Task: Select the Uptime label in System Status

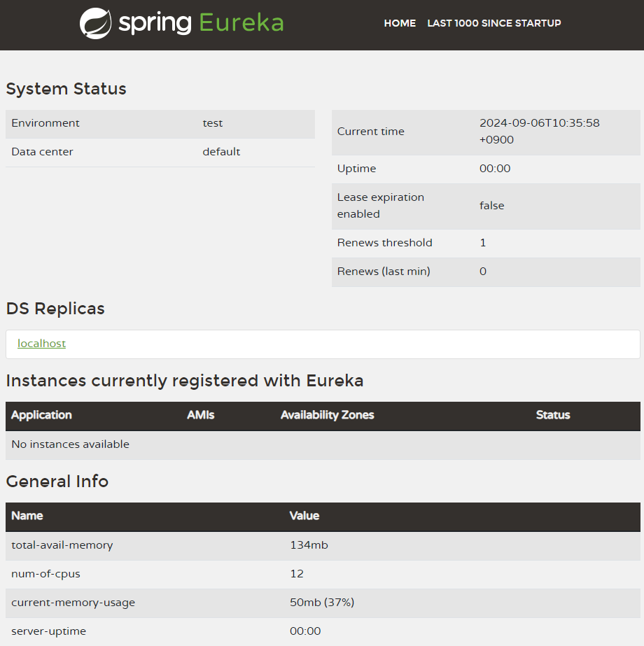Action: click(356, 169)
